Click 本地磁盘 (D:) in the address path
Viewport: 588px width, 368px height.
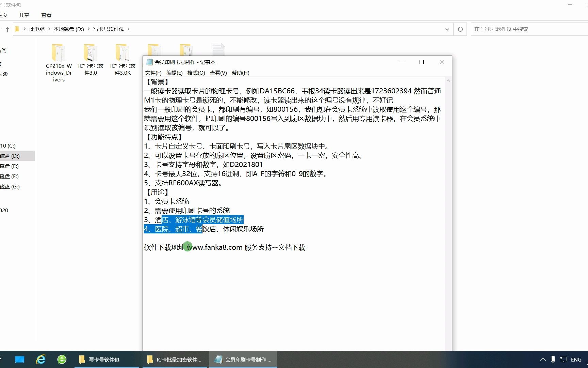(x=69, y=29)
